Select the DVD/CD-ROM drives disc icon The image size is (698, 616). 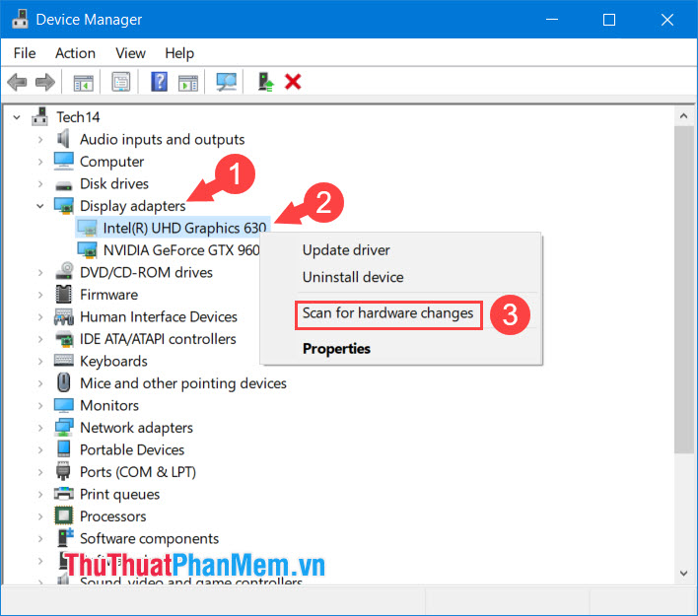coord(64,271)
